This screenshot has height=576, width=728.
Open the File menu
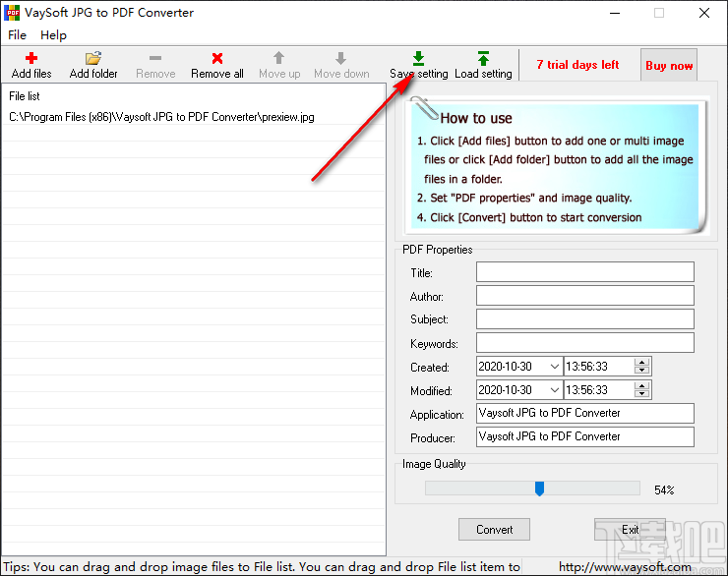click(x=17, y=35)
